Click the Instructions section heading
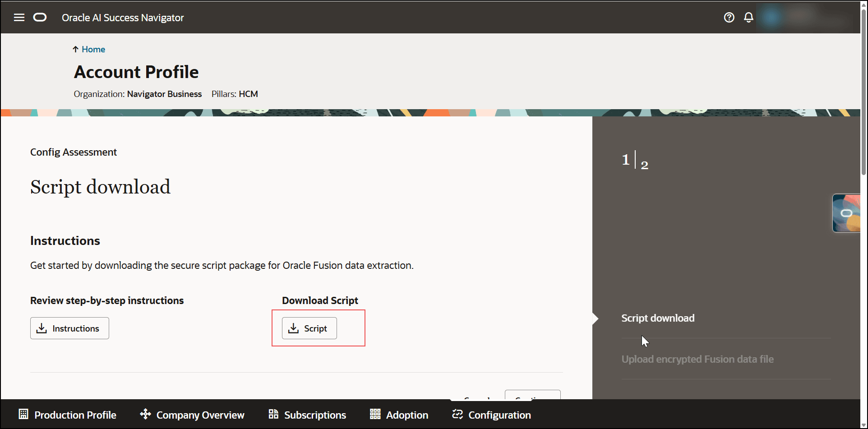This screenshot has height=429, width=868. coord(65,240)
